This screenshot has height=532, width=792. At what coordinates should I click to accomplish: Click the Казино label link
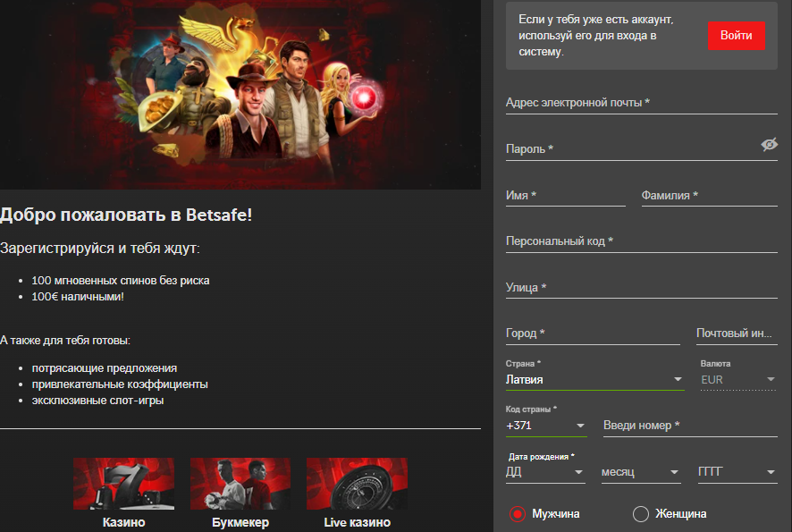click(x=123, y=522)
